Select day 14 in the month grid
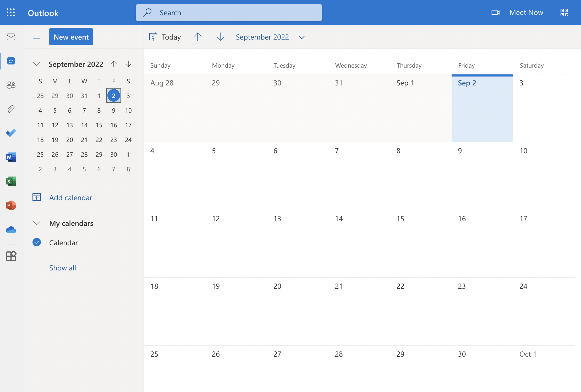Viewport: 581px width, 392px height. pos(359,244)
